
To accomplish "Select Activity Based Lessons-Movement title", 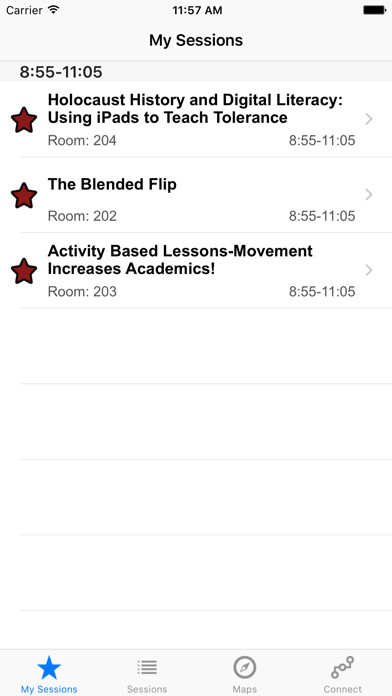I will point(180,260).
